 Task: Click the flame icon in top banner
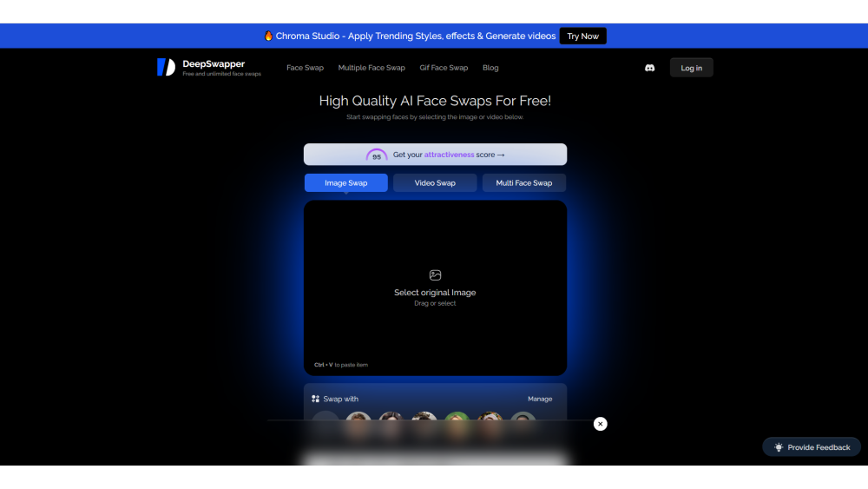pyautogui.click(x=268, y=36)
